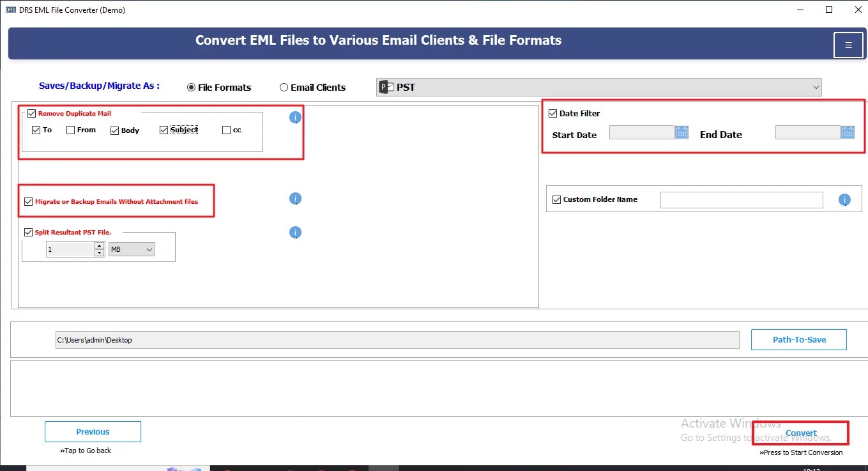The image size is (868, 471).
Task: Click the PST Outlook icon in format box
Action: (x=386, y=88)
